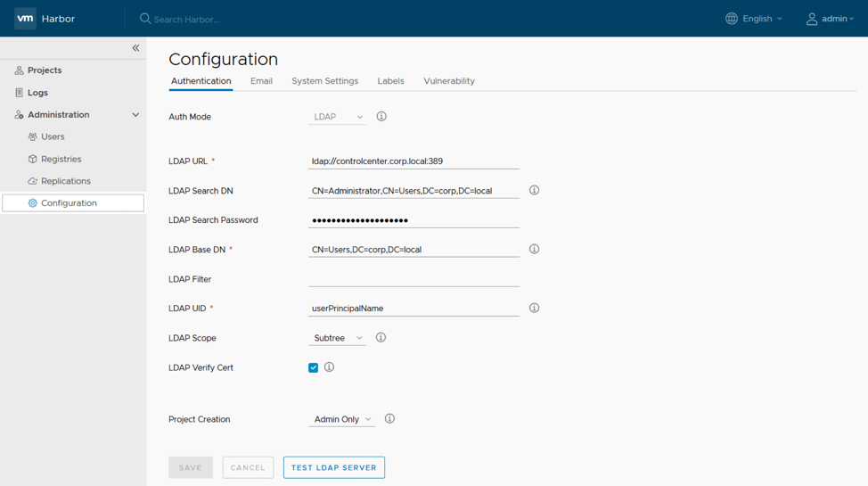
Task: Open Registries in the sidebar
Action: click(x=61, y=159)
